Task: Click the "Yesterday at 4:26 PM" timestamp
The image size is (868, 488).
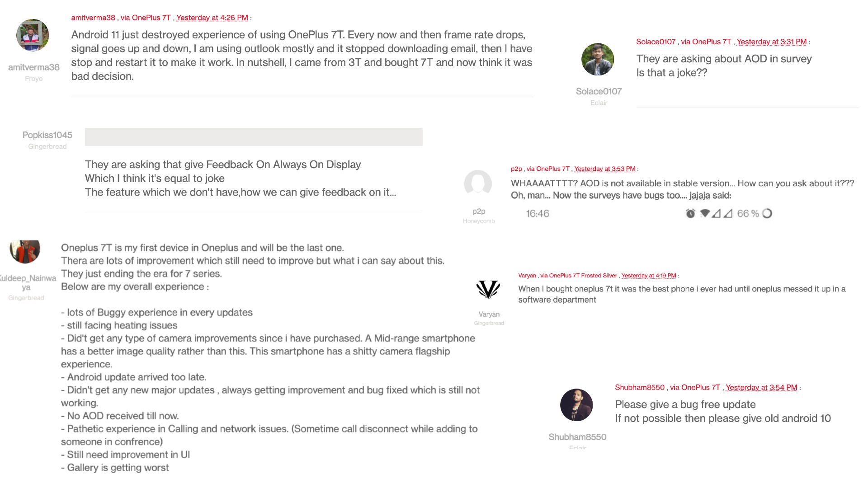Action: pyautogui.click(x=212, y=18)
